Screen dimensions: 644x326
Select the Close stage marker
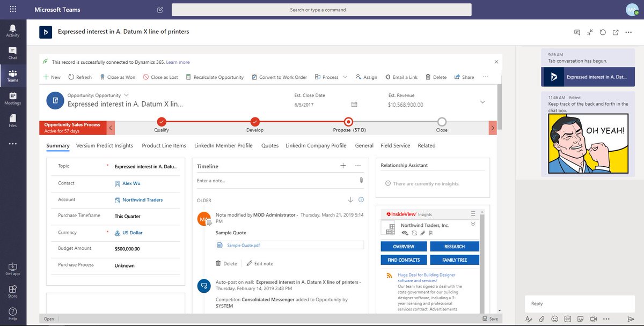[x=442, y=122]
